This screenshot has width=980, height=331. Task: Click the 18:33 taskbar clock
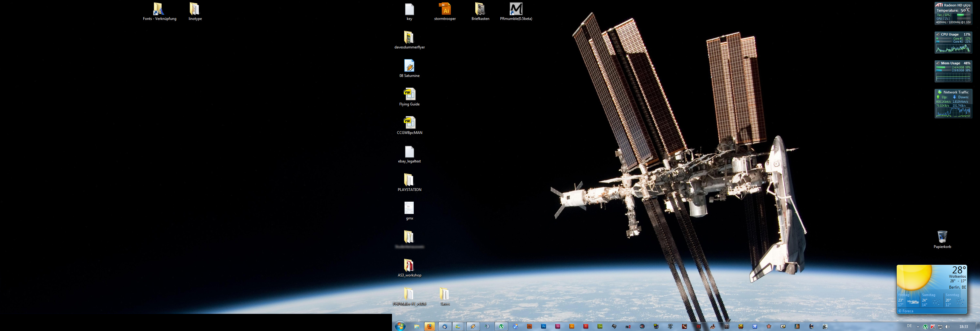964,327
